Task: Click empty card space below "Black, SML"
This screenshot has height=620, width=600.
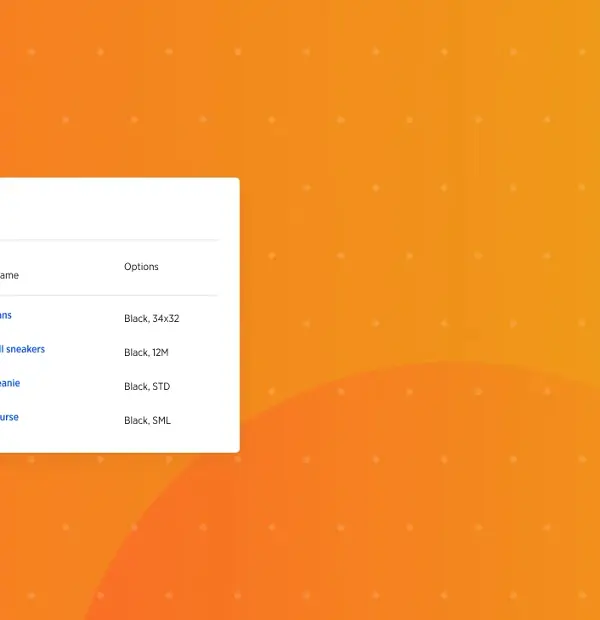Action: point(150,441)
